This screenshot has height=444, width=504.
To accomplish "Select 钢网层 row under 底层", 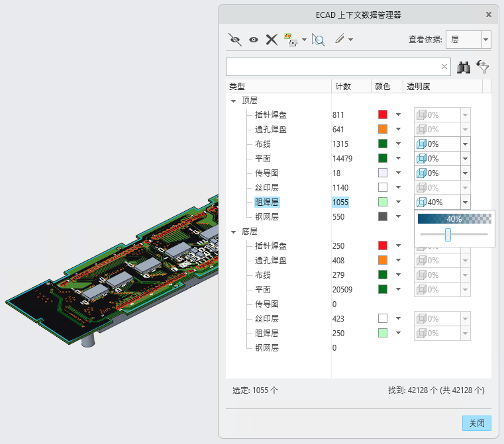I will pos(266,347).
